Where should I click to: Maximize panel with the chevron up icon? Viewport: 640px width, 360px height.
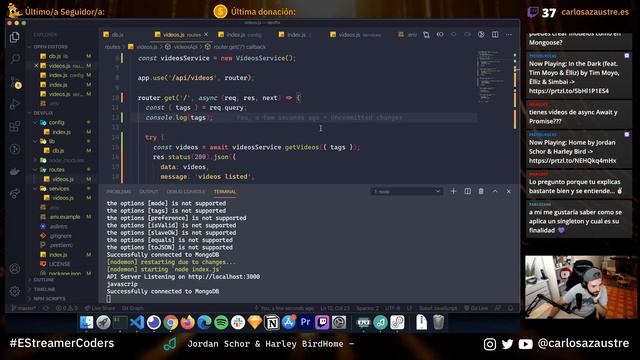click(x=495, y=191)
